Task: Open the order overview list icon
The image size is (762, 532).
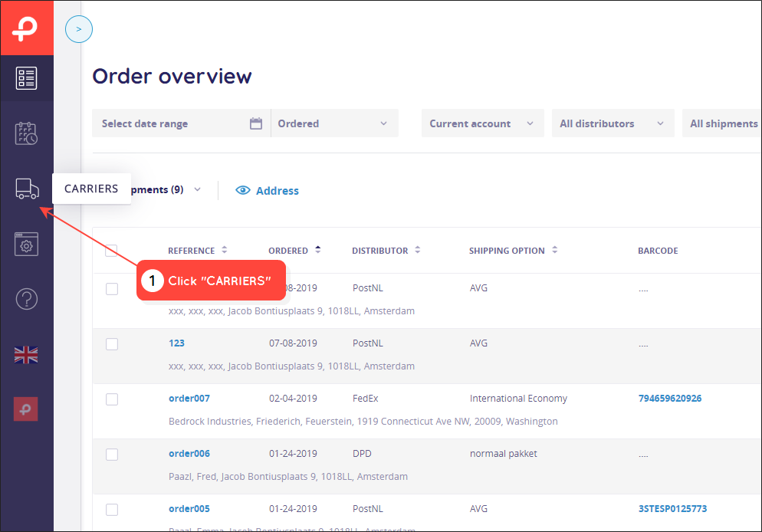Action: (x=26, y=78)
